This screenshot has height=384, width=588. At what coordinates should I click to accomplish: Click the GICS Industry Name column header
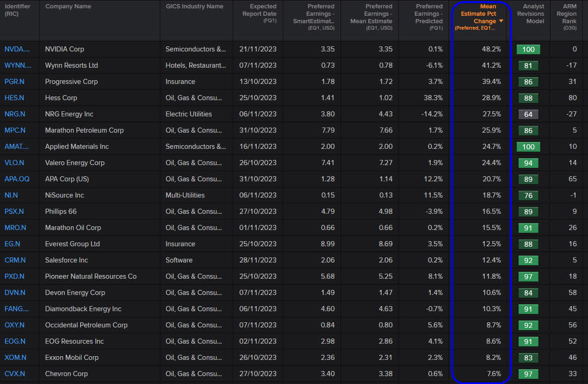coord(195,6)
